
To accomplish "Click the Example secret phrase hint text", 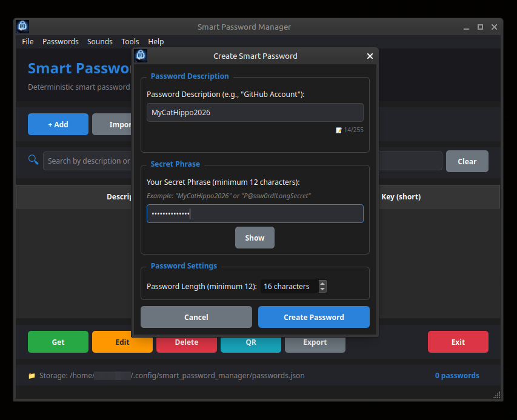I will point(228,196).
